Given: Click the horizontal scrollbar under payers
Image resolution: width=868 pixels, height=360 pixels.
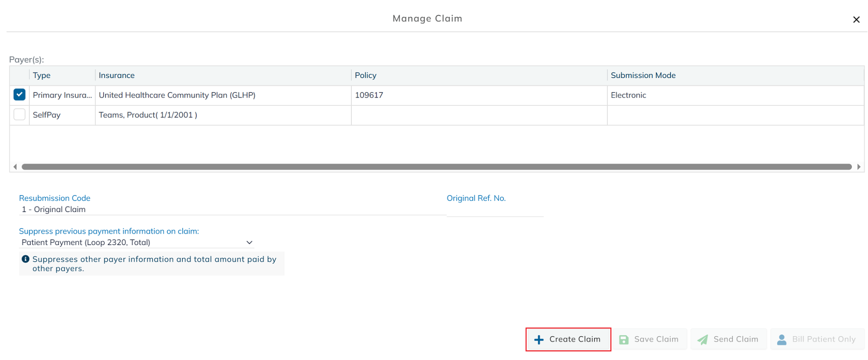Looking at the screenshot, I should (x=437, y=167).
